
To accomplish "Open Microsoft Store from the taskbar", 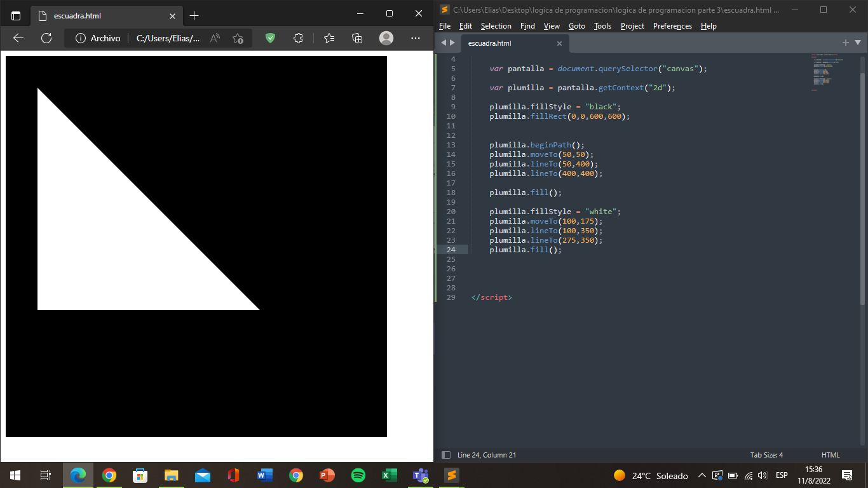I will (x=140, y=475).
